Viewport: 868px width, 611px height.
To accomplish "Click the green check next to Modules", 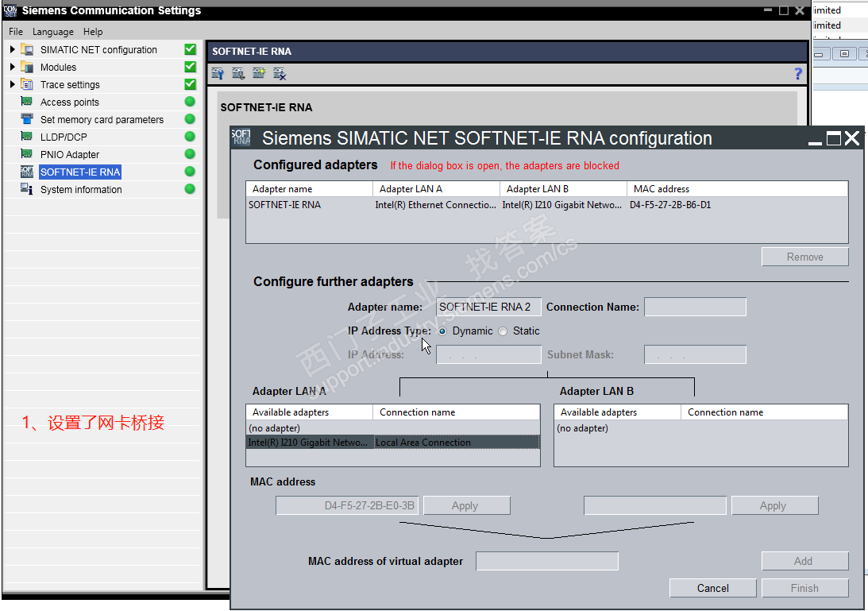I will 190,67.
